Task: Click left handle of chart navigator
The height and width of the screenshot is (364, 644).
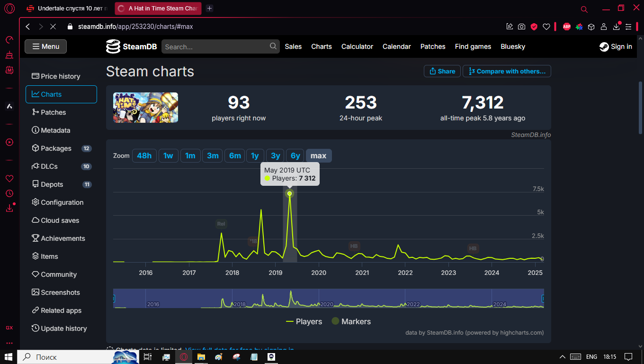Action: [114, 299]
